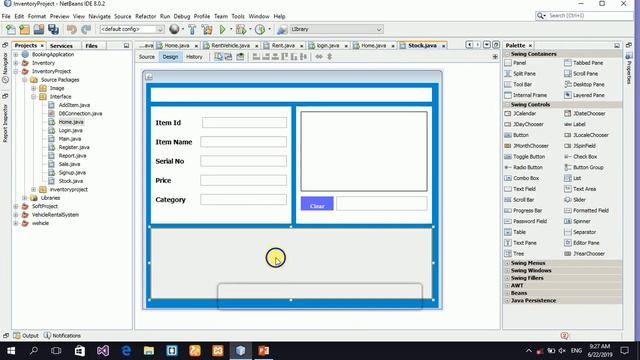The image size is (640, 360).
Task: Select the Button palette item
Action: click(517, 135)
